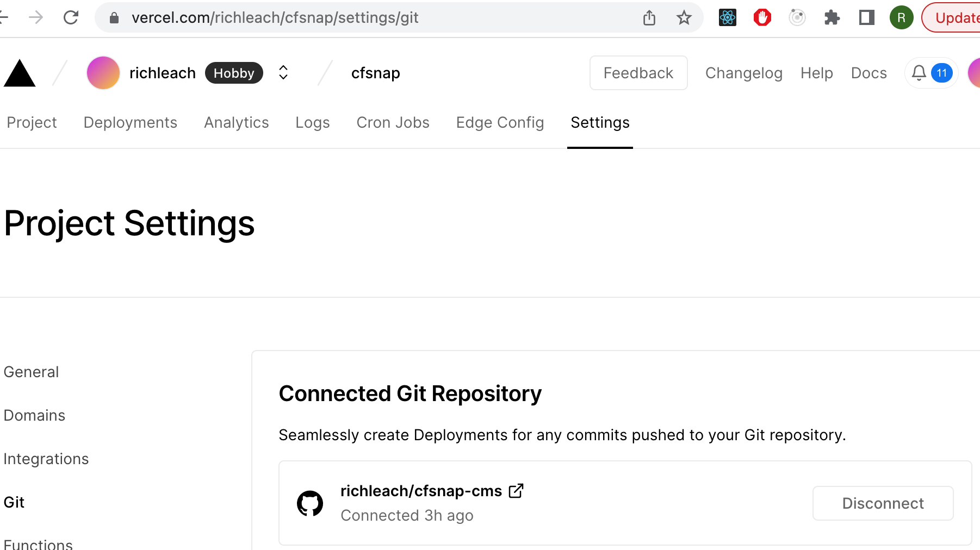
Task: Select Git in settings sidebar
Action: pyautogui.click(x=14, y=502)
